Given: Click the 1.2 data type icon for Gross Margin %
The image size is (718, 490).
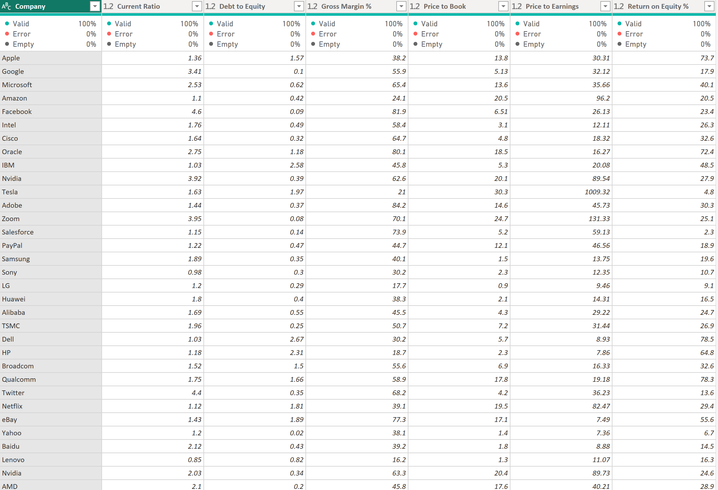Looking at the screenshot, I should pos(313,6).
